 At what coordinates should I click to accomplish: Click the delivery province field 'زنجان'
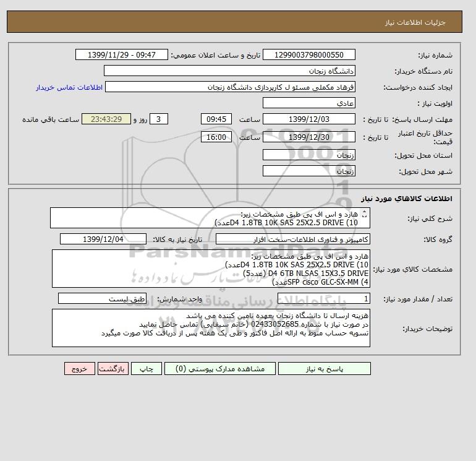[308, 155]
